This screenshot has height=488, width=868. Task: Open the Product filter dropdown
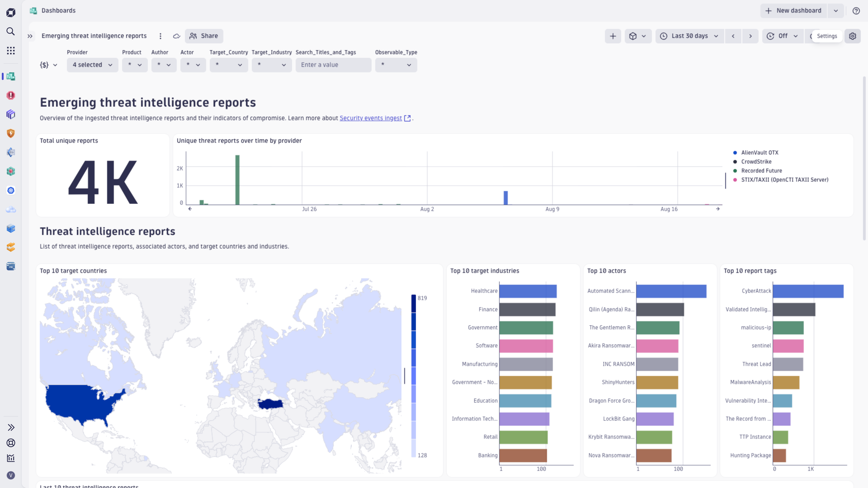[135, 65]
